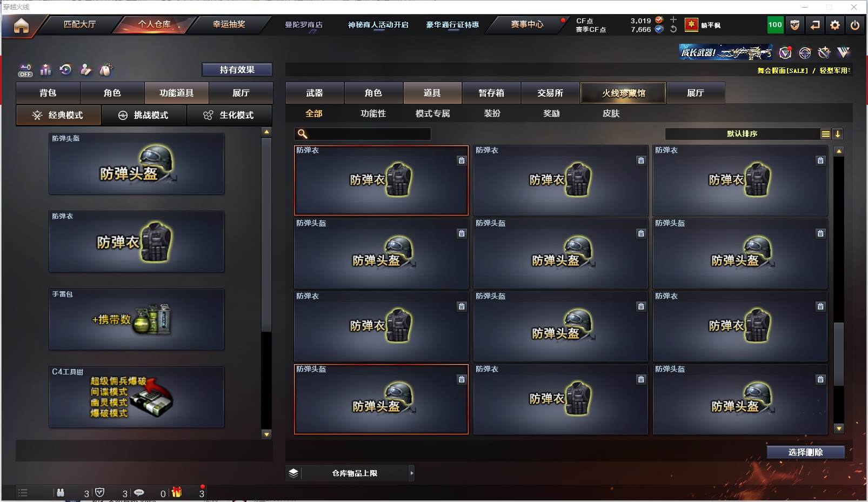Select the C4工具钳 item card

137,397
